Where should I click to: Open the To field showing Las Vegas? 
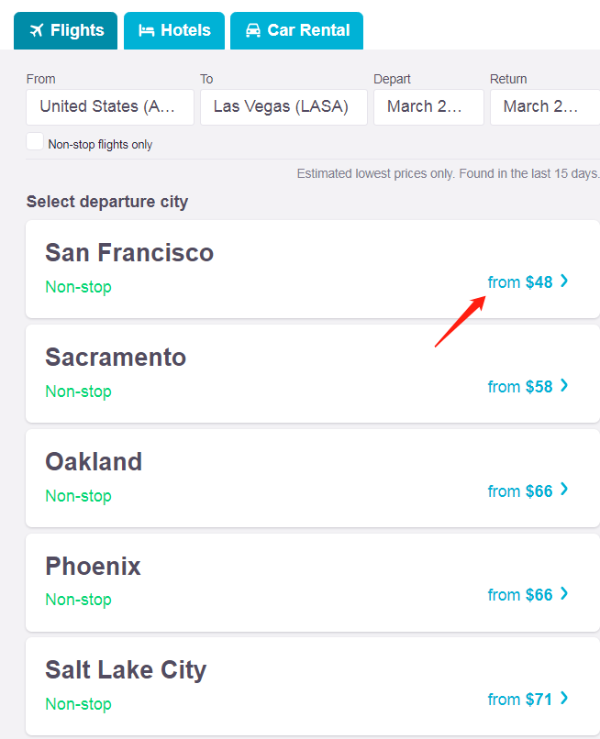pyautogui.click(x=284, y=107)
